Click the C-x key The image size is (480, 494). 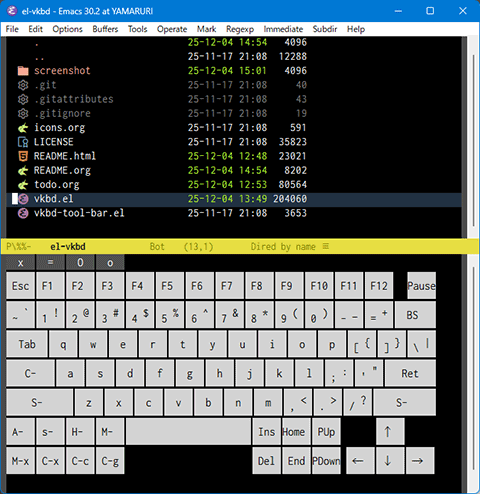pos(50,461)
